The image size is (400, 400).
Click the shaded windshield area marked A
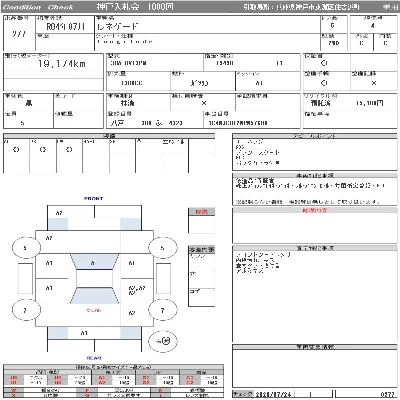94,262
